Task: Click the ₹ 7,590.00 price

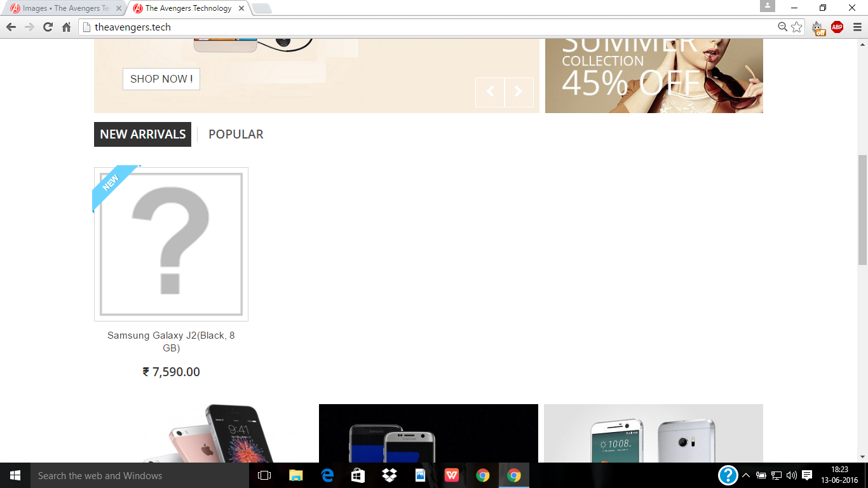Action: tap(171, 372)
